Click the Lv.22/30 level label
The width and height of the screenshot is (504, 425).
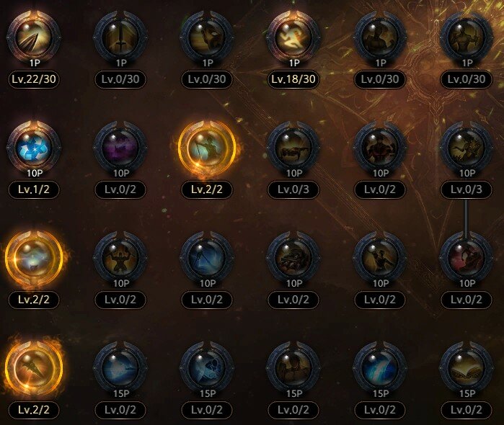tap(34, 79)
